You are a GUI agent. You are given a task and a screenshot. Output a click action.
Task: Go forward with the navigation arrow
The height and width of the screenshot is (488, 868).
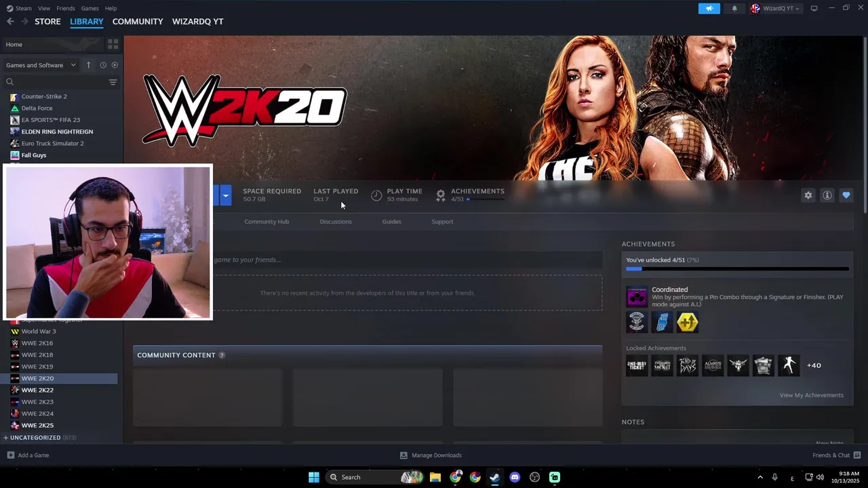(24, 22)
